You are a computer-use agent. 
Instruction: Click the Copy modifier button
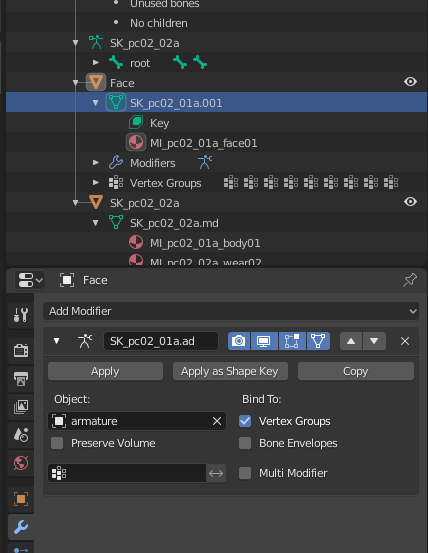pyautogui.click(x=356, y=371)
